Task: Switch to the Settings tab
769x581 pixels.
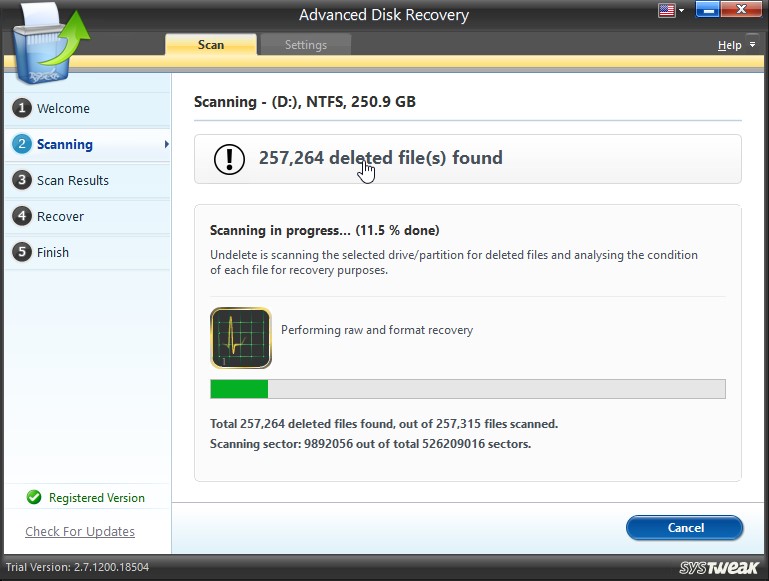Action: [x=305, y=45]
